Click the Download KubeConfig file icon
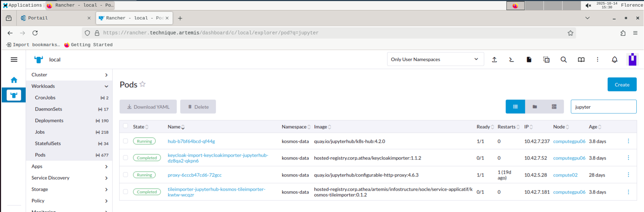Viewport: 644px width, 212px height. click(x=529, y=60)
